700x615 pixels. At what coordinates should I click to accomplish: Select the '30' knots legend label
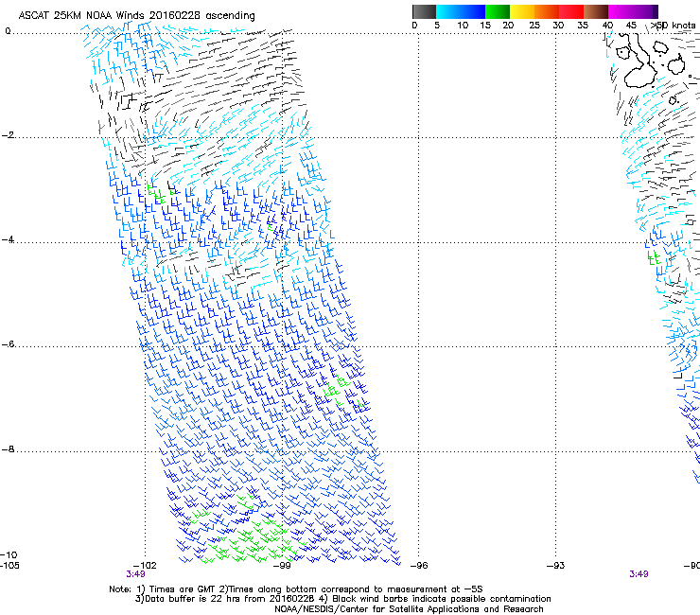558,26
